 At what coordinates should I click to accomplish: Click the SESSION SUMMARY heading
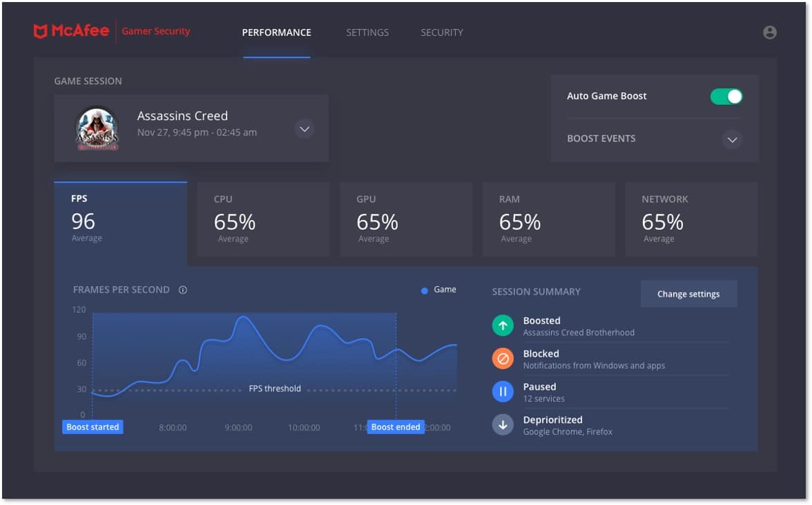tap(536, 292)
